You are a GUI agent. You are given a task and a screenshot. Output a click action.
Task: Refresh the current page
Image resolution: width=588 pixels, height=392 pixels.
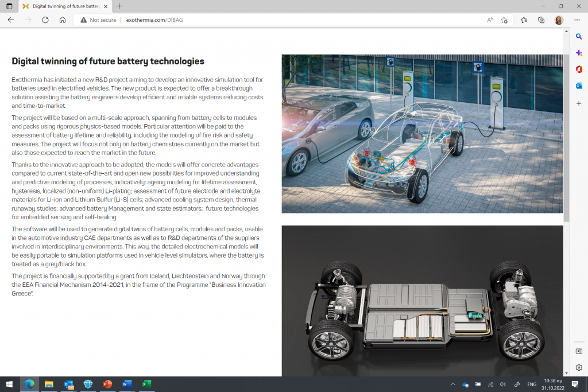(45, 20)
